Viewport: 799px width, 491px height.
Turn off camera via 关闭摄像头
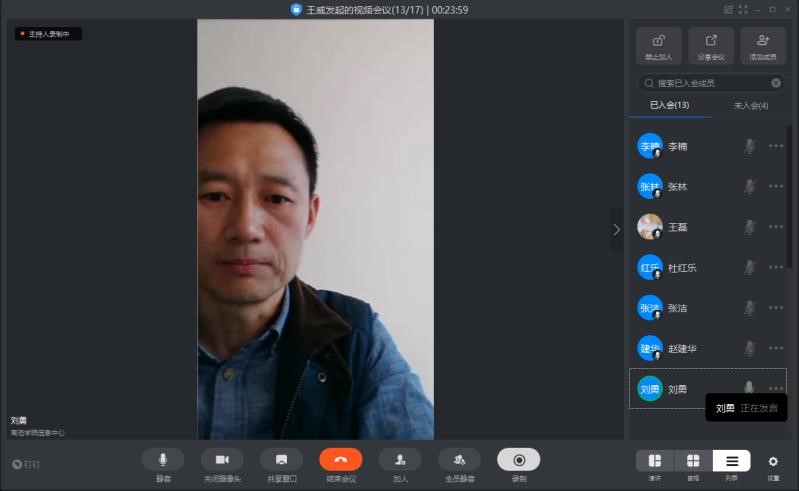pos(222,460)
